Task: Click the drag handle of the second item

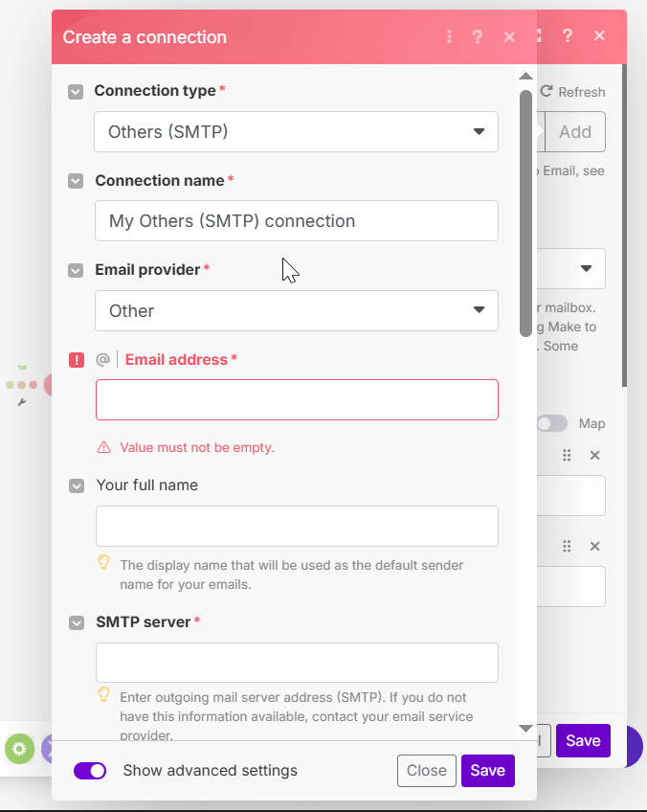Action: (567, 546)
